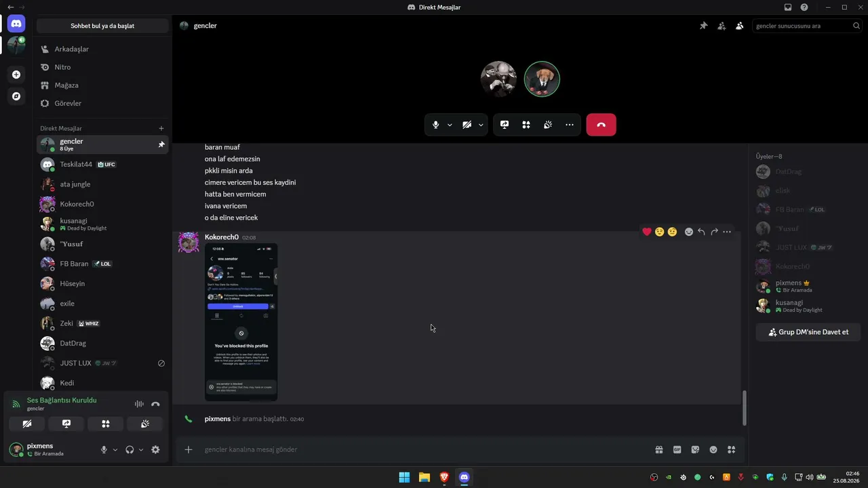Open user settings gear icon
The height and width of the screenshot is (488, 868).
(155, 449)
